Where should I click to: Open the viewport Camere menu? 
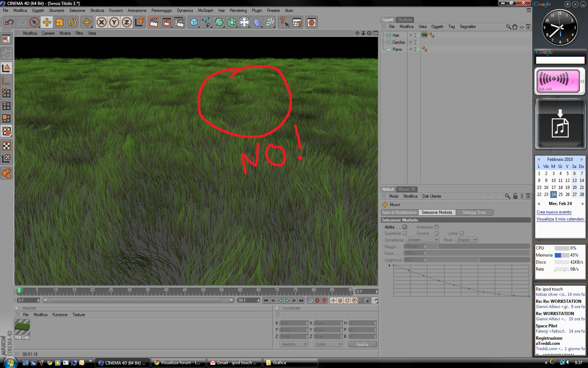[48, 33]
